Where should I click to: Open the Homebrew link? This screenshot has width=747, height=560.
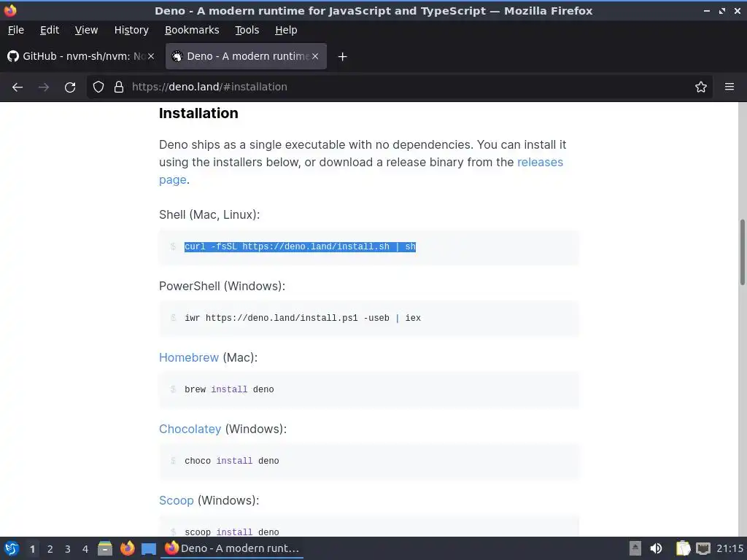[x=189, y=357]
